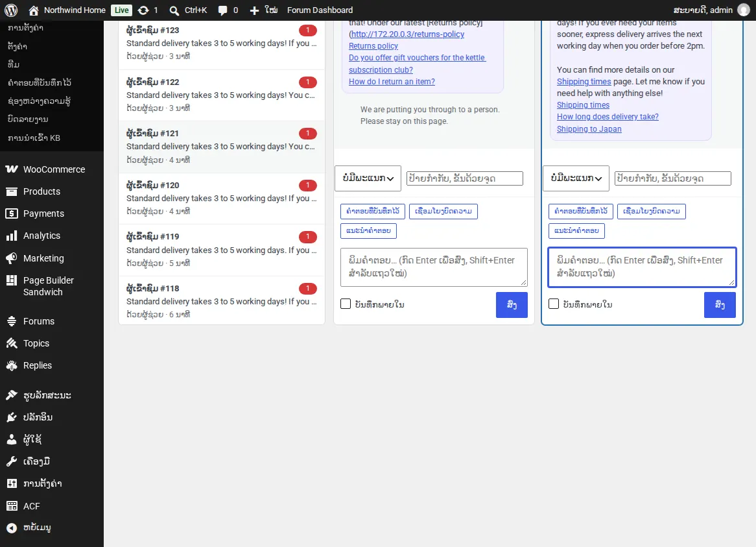The image size is (756, 547).
Task: Tick the internal note checkbox in right panel
Action: (554, 304)
